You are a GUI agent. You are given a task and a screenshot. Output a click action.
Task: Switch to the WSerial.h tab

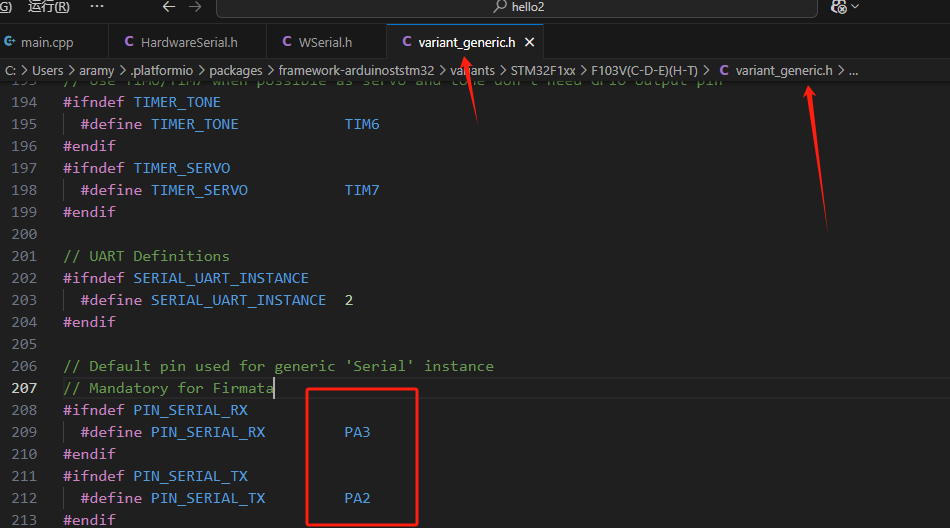click(x=326, y=42)
